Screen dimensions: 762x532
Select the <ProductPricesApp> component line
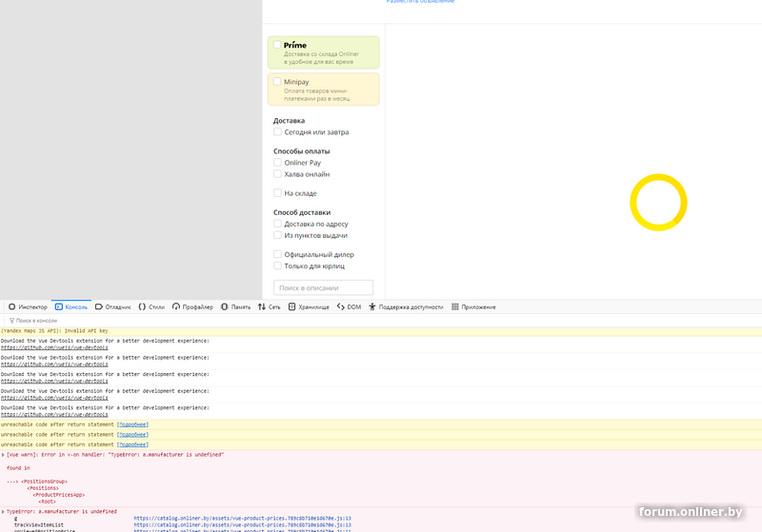(59, 495)
